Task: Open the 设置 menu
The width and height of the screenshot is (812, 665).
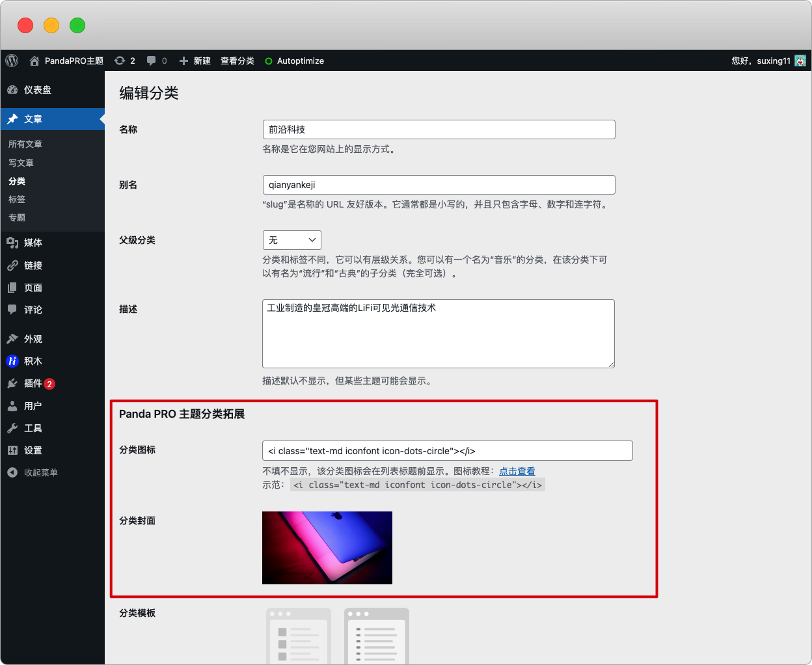Action: [x=52, y=450]
